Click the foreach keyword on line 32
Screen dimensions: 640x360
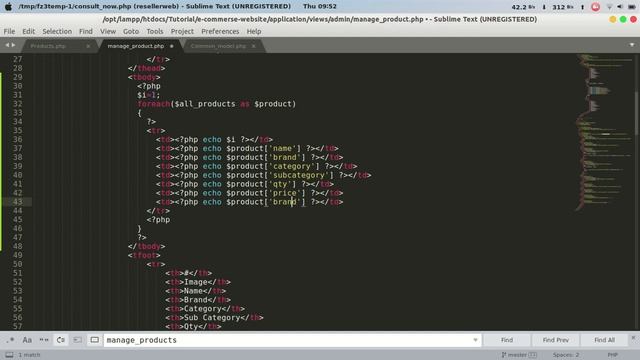(x=153, y=104)
